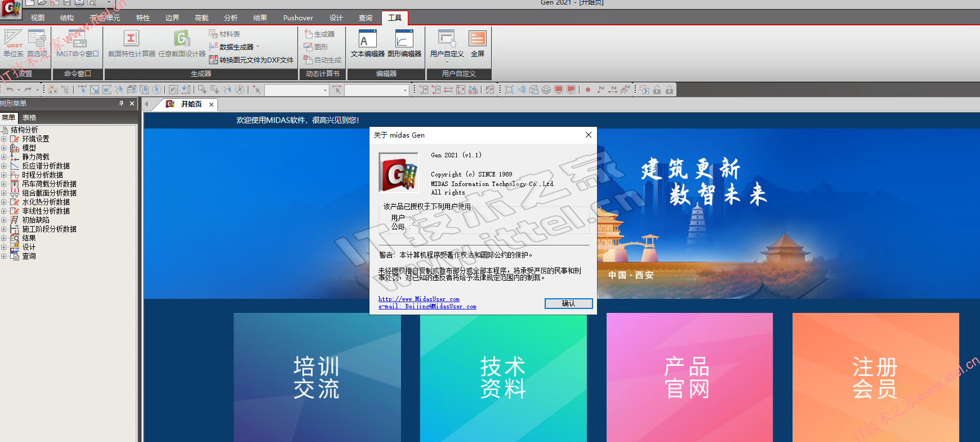
Task: Click the dashed-box zoom window icon
Action: point(509,90)
